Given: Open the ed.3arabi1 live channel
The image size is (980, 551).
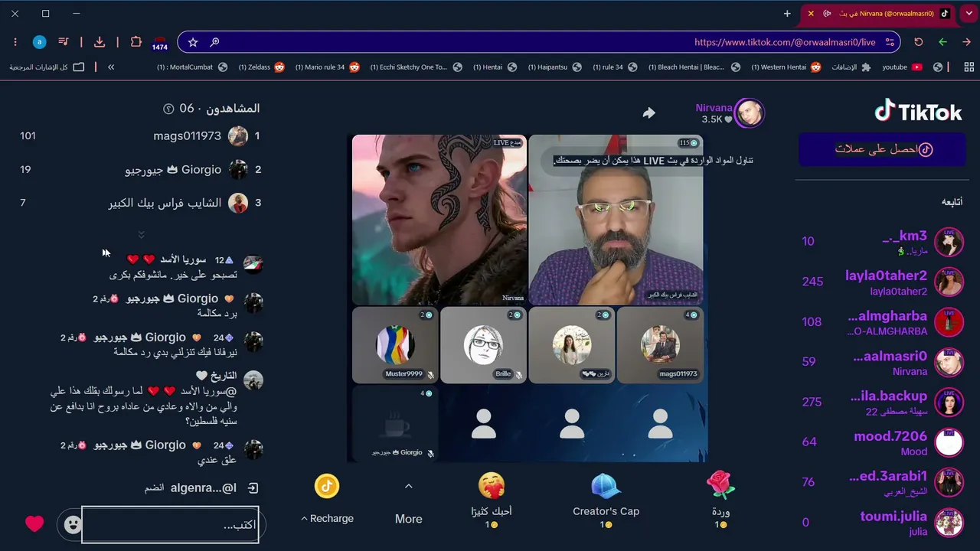Looking at the screenshot, I should [881, 483].
